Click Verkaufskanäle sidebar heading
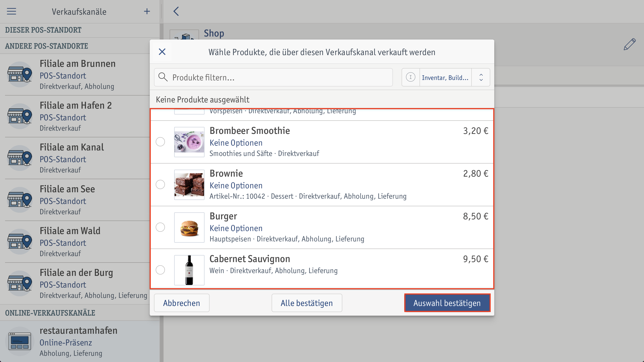 coord(79,12)
